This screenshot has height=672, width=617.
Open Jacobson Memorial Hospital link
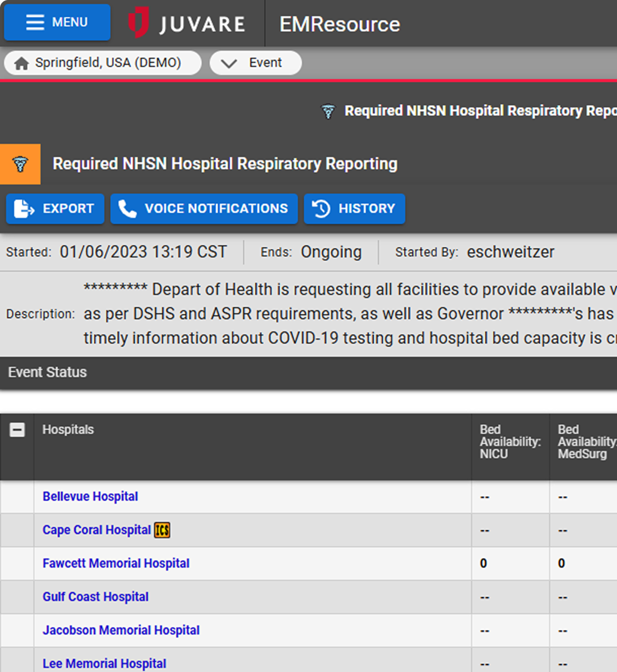pos(121,630)
